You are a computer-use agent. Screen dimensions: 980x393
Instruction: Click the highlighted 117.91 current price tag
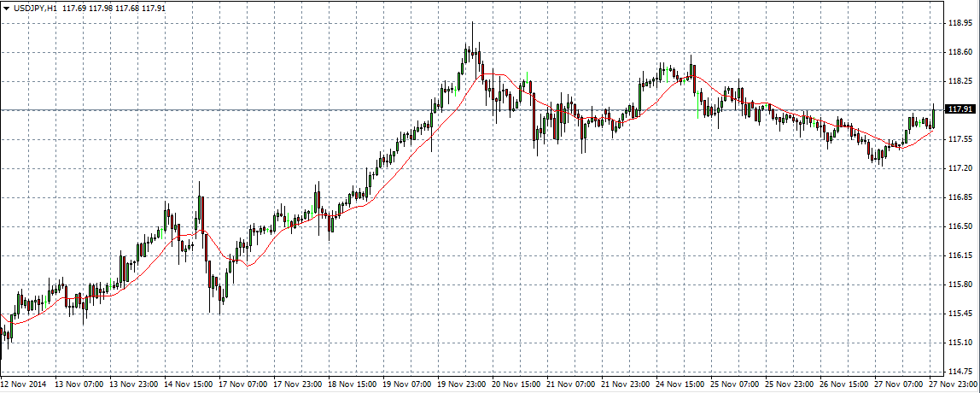click(x=962, y=109)
